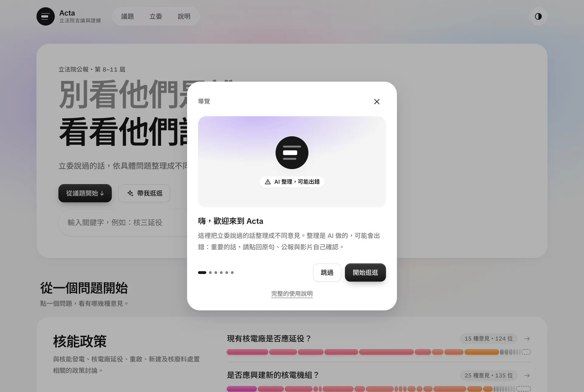
Task: Click the warning icon in AI 整理 badge
Action: (268, 182)
